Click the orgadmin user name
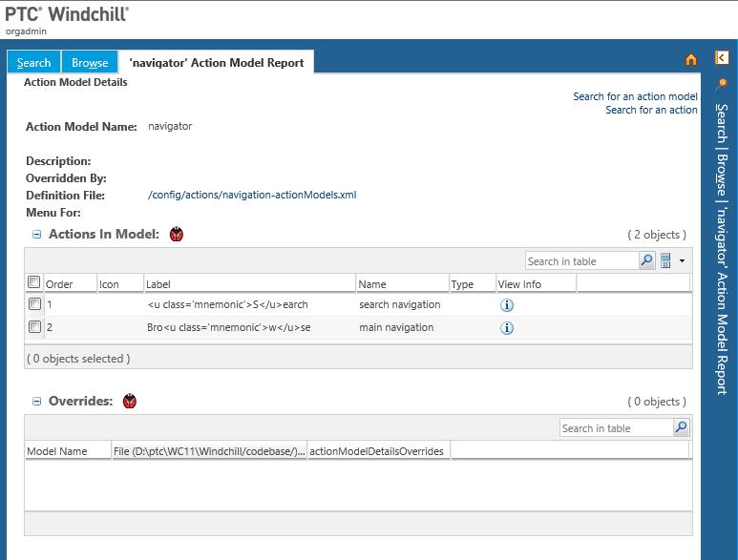 [26, 31]
